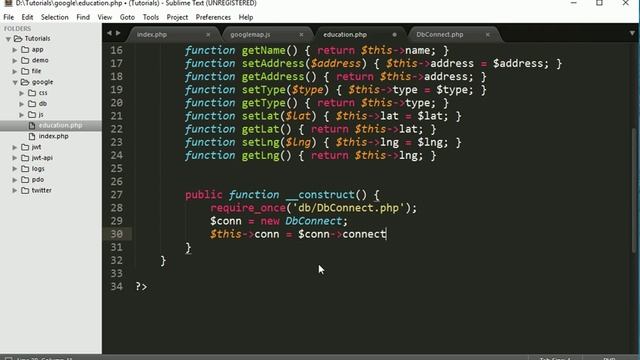Open the Project menu
Screen dimensions: 640x360
pyautogui.click(x=177, y=17)
